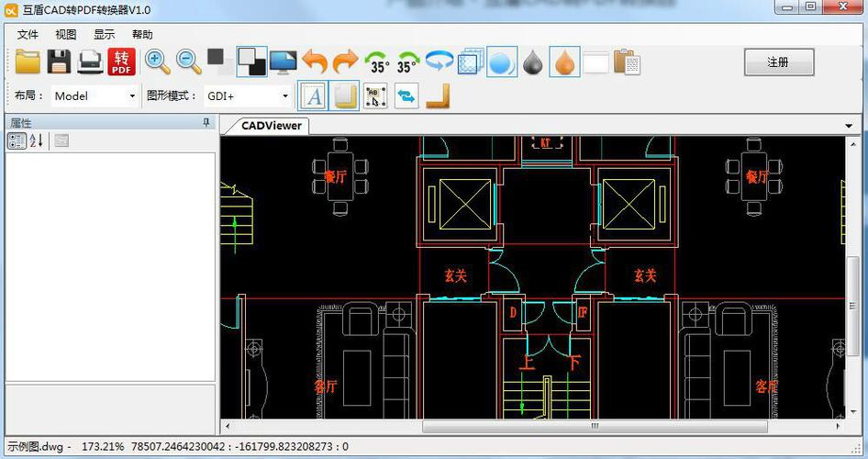Open the 视图 menu
This screenshot has width=868, height=459.
coord(65,34)
